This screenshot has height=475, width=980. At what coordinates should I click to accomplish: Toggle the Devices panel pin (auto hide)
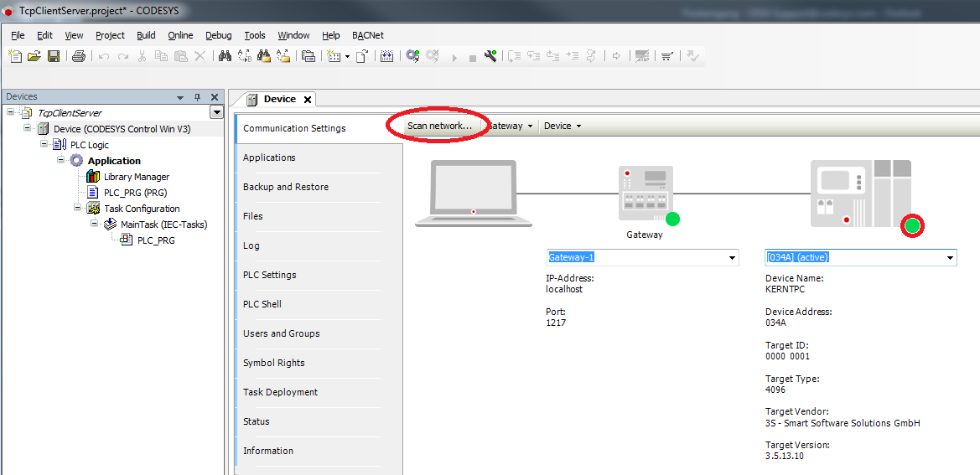(x=198, y=97)
